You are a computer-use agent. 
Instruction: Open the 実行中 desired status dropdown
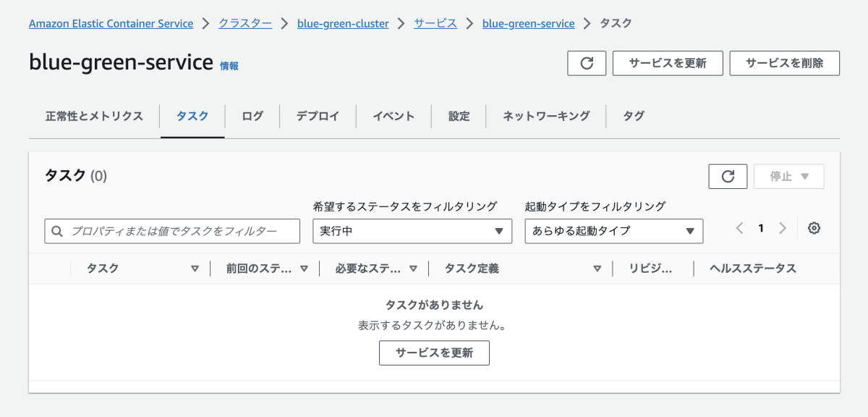tap(412, 231)
